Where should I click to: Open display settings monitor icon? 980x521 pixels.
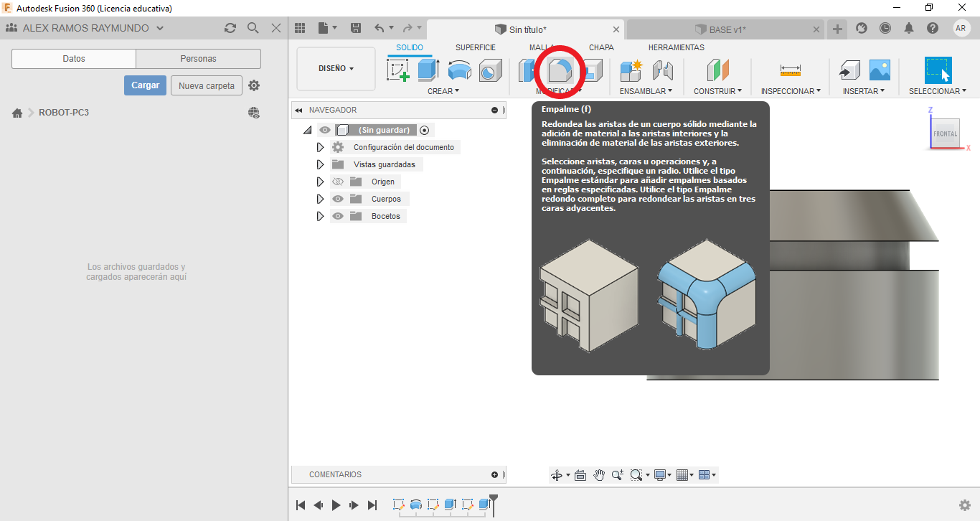click(659, 475)
